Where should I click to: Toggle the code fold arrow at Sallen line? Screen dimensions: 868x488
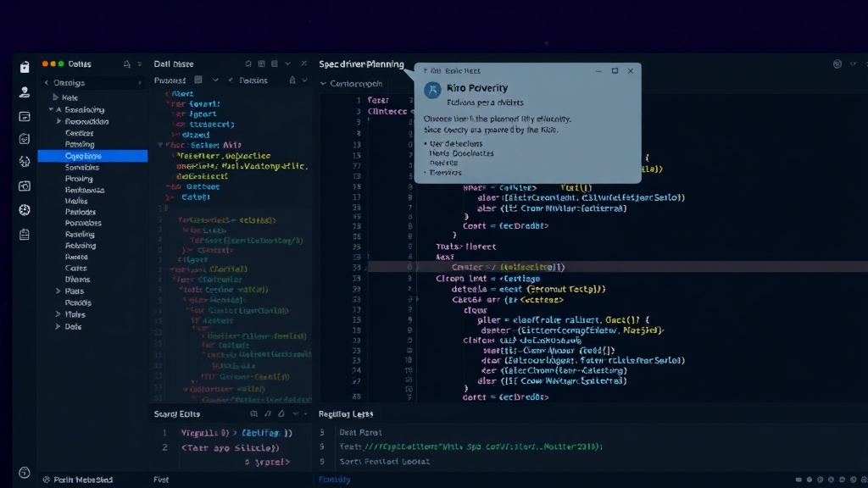160,145
